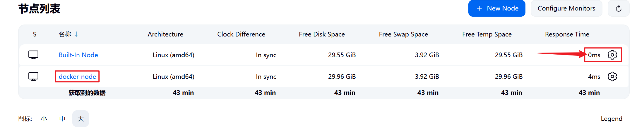Viewport: 644px width, 136px height.
Task: Click the Configure Monitors button
Action: click(566, 8)
